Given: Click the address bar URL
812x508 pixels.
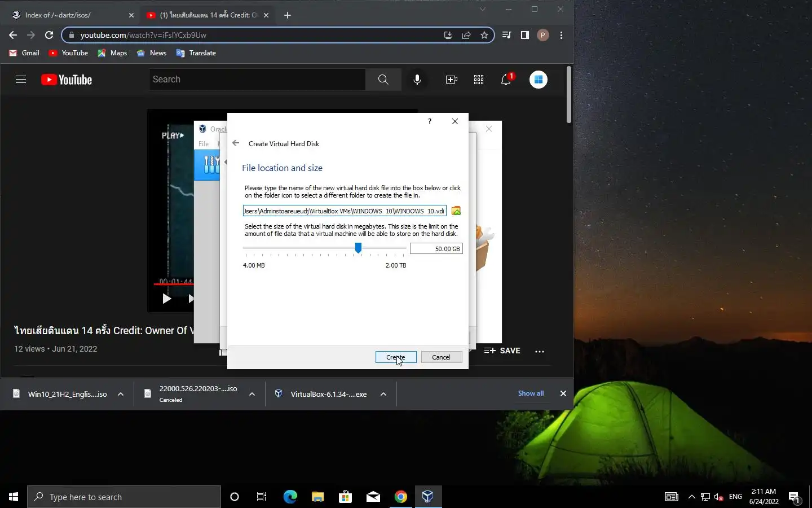Looking at the screenshot, I should 143,35.
